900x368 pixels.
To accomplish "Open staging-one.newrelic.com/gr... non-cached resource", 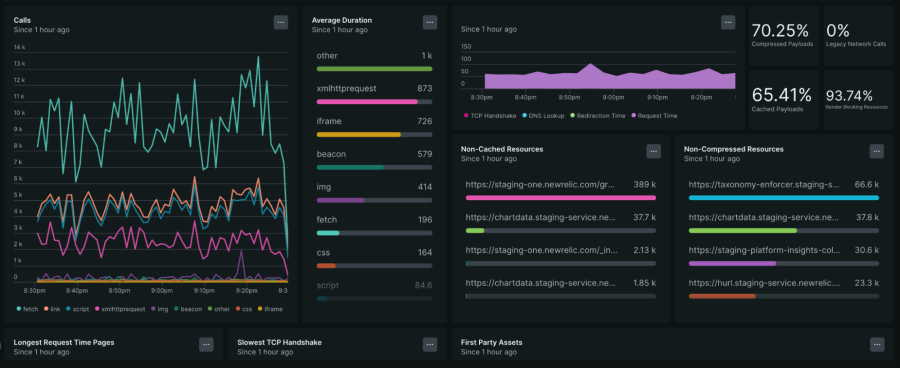I will click(x=561, y=190).
